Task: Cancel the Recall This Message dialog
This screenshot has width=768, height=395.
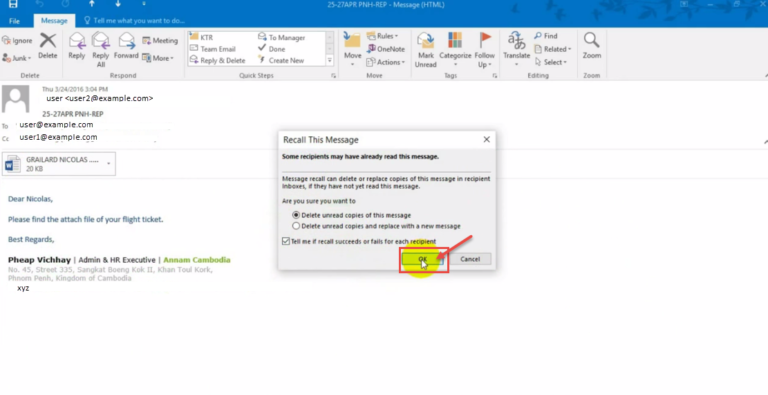Action: point(470,259)
